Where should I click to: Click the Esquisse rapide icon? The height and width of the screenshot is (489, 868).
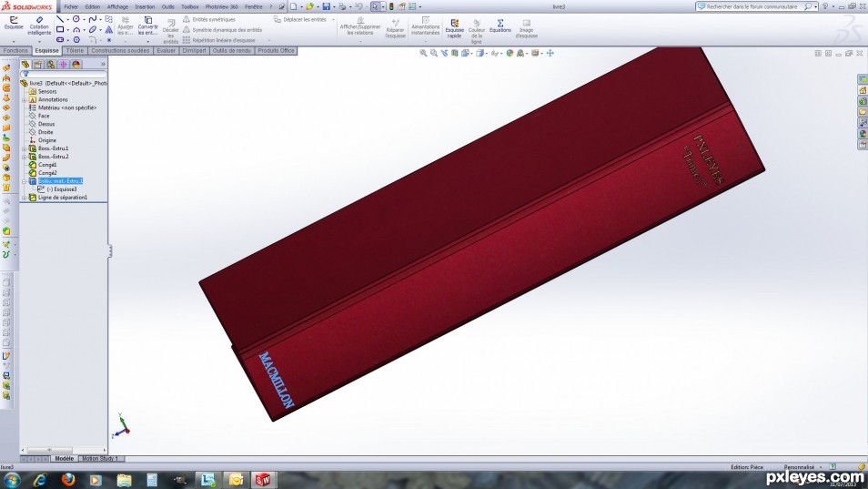click(x=455, y=29)
